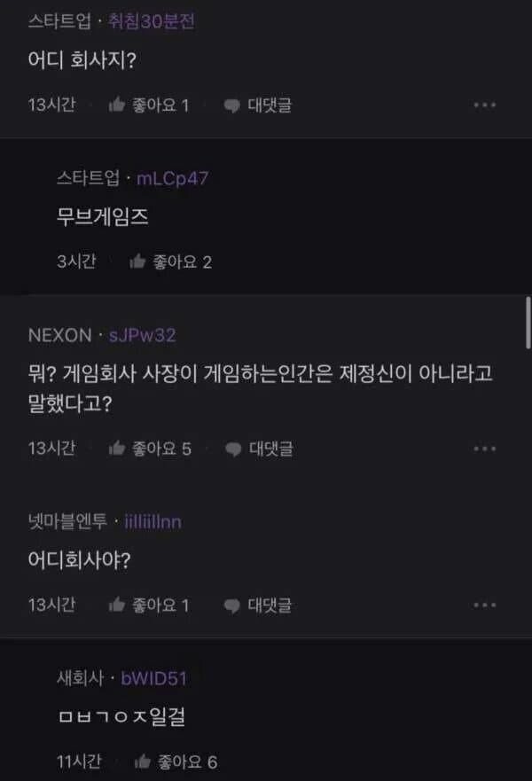
Task: Open more options for '어디 회사지?' comment
Action: pos(485,105)
